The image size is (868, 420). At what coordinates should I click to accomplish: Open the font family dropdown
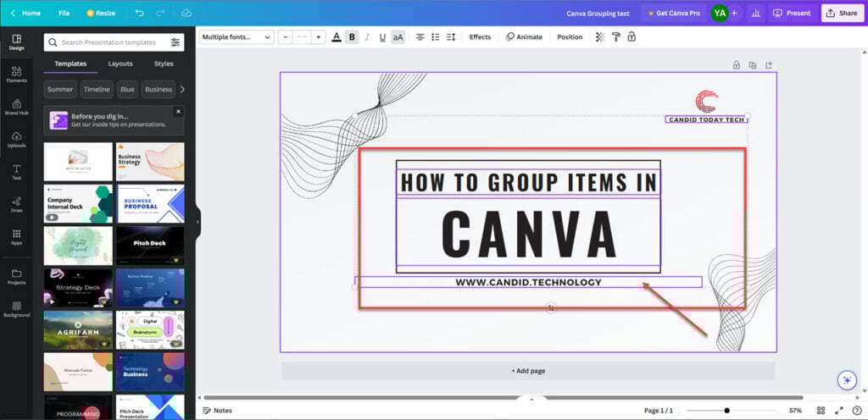pyautogui.click(x=236, y=37)
